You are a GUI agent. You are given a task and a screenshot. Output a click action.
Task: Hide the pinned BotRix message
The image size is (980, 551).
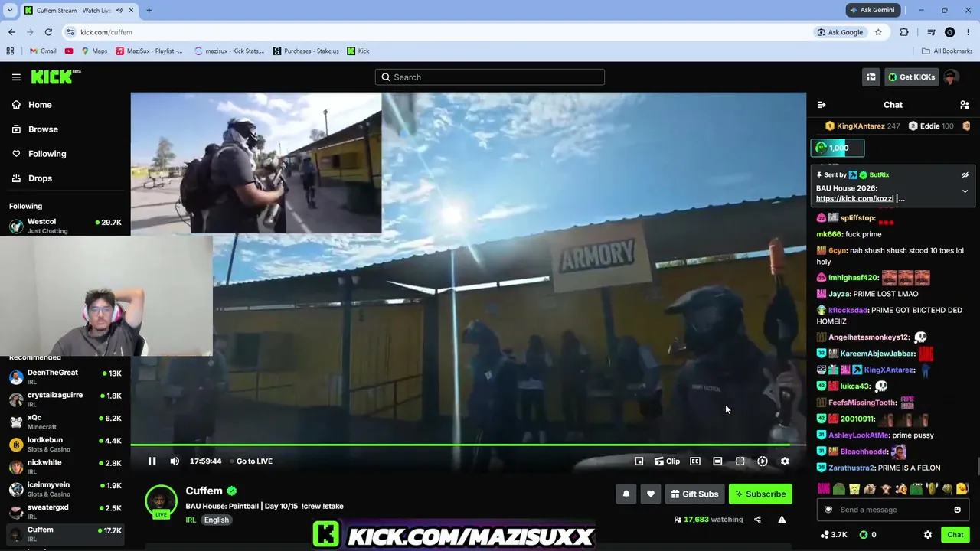(965, 175)
